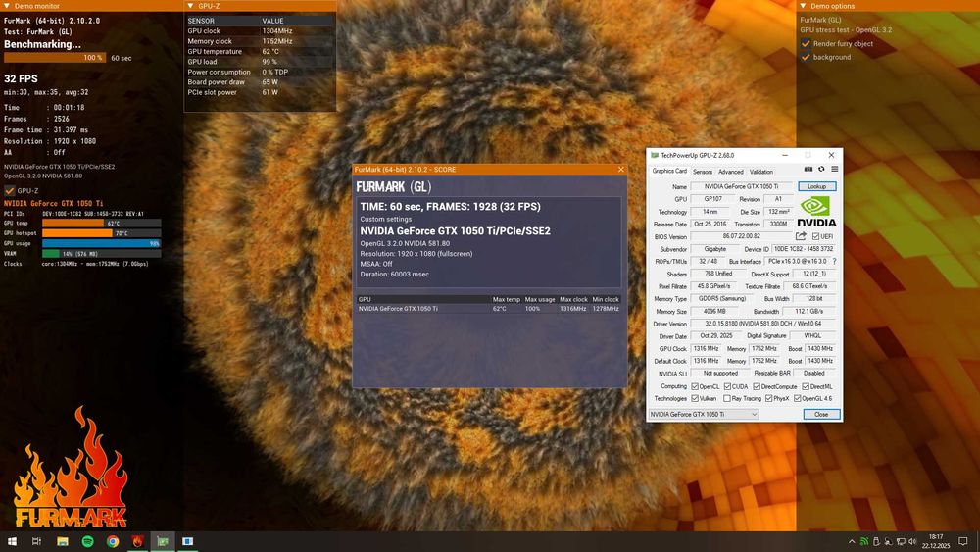
Task: Collapse the GPU-Z sensor overlay panel
Action: [x=191, y=6]
